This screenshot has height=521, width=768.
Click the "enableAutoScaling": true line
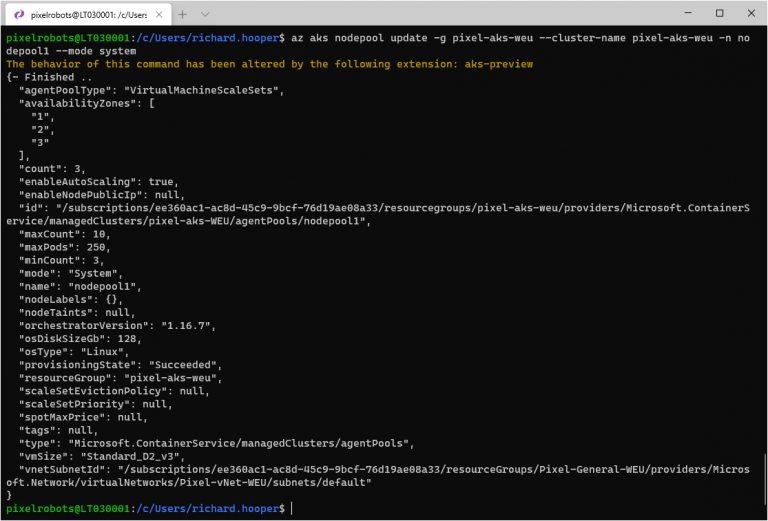pos(98,182)
